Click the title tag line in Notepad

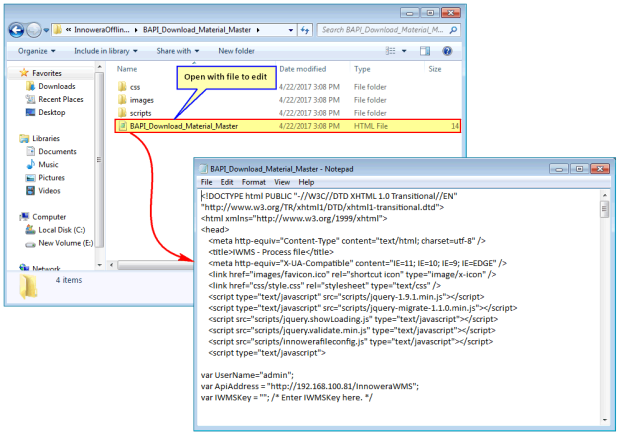tap(271, 252)
